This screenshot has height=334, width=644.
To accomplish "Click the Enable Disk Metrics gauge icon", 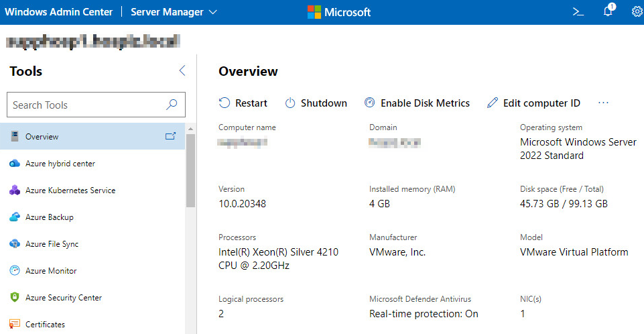I will pyautogui.click(x=370, y=103).
